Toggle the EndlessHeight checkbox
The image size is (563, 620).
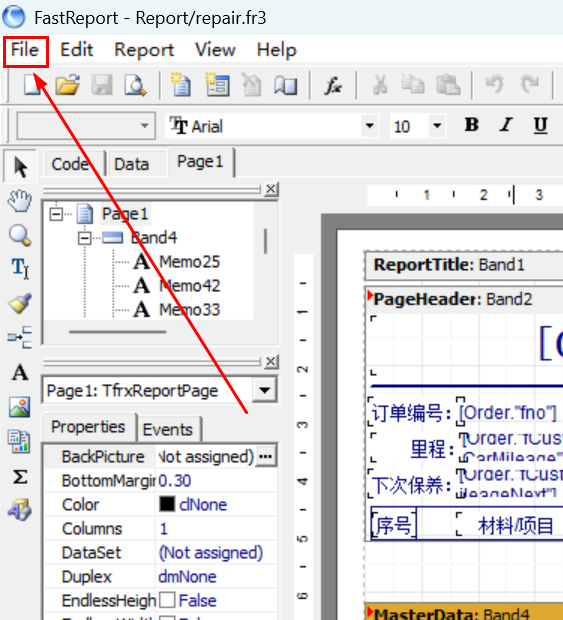tap(167, 600)
